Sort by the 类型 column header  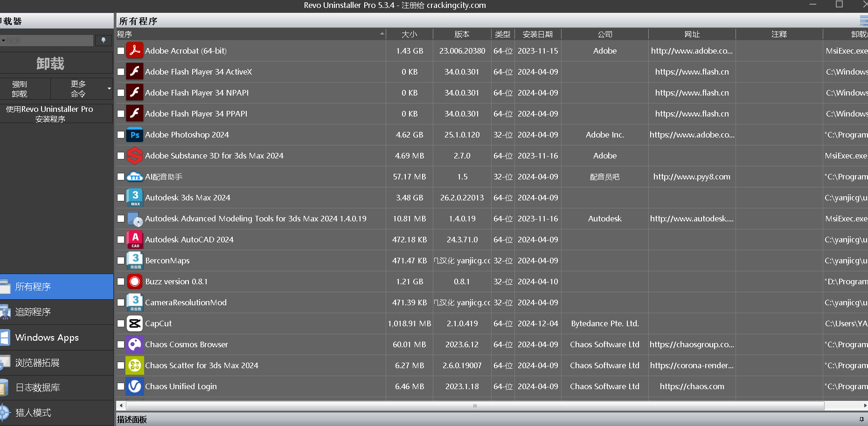[503, 34]
